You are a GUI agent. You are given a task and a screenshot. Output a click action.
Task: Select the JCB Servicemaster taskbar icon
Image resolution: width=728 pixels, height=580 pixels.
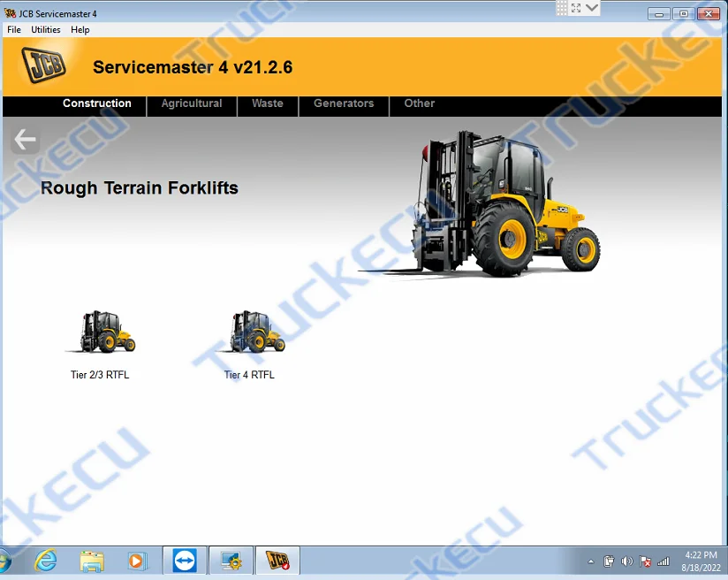click(x=277, y=561)
